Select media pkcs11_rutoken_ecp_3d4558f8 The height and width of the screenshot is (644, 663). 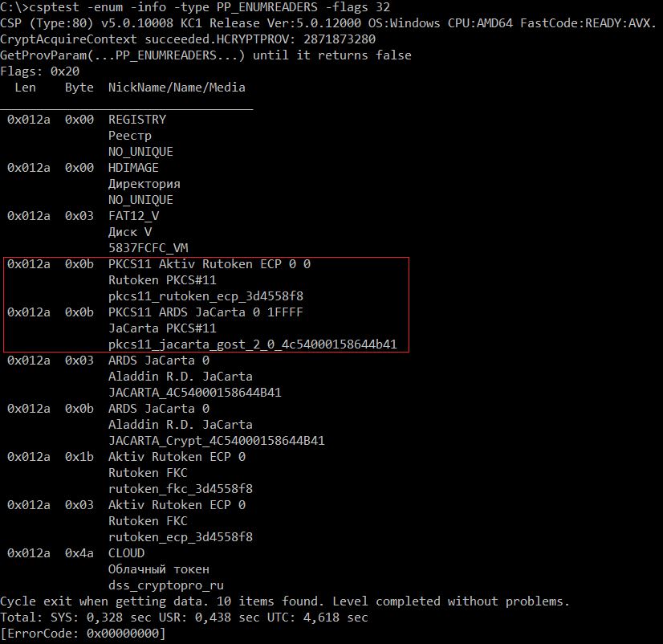click(205, 296)
